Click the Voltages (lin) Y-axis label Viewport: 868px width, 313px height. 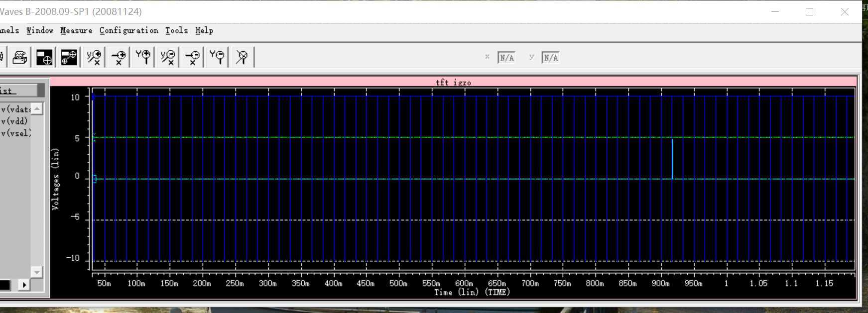coord(55,179)
